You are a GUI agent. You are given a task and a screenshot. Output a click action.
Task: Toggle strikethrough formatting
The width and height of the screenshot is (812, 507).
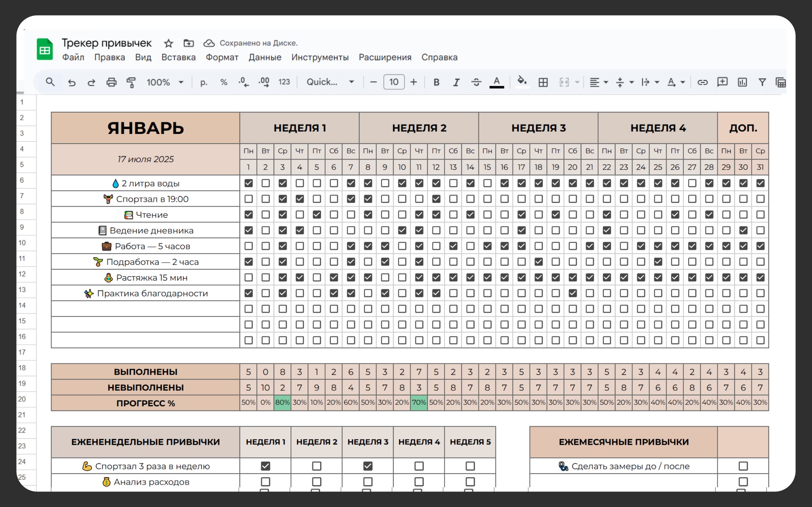[x=476, y=82]
